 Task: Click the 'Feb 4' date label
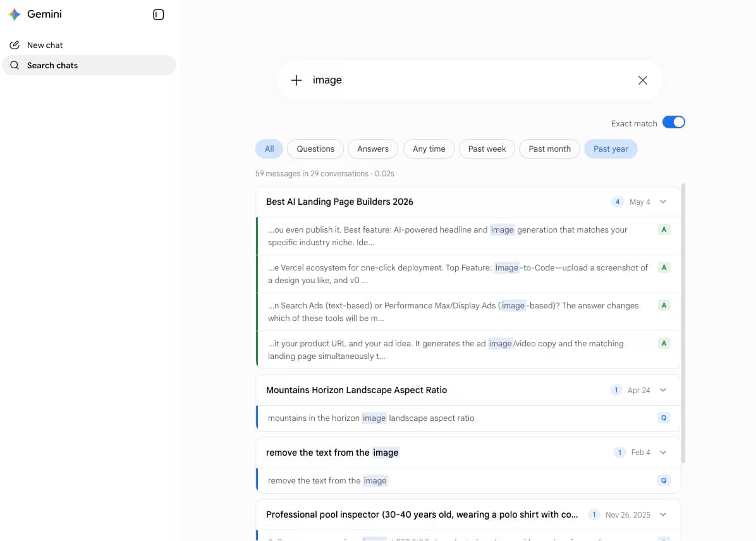[x=641, y=453]
